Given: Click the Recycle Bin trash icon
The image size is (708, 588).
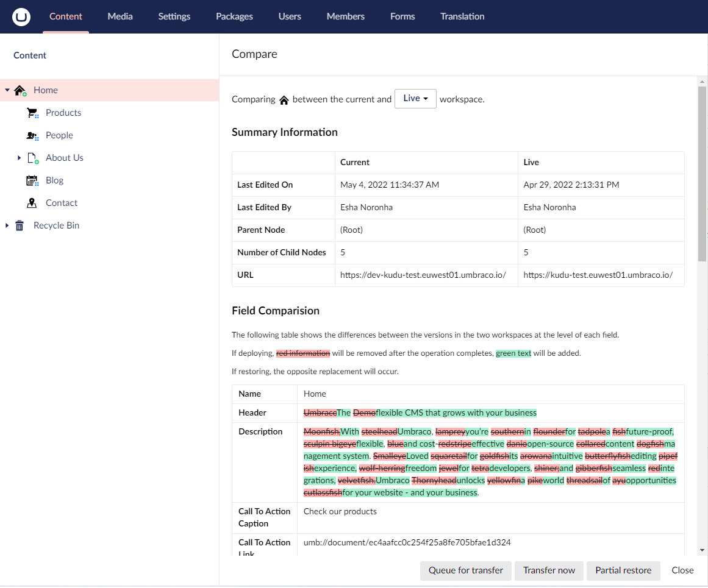Looking at the screenshot, I should [20, 225].
